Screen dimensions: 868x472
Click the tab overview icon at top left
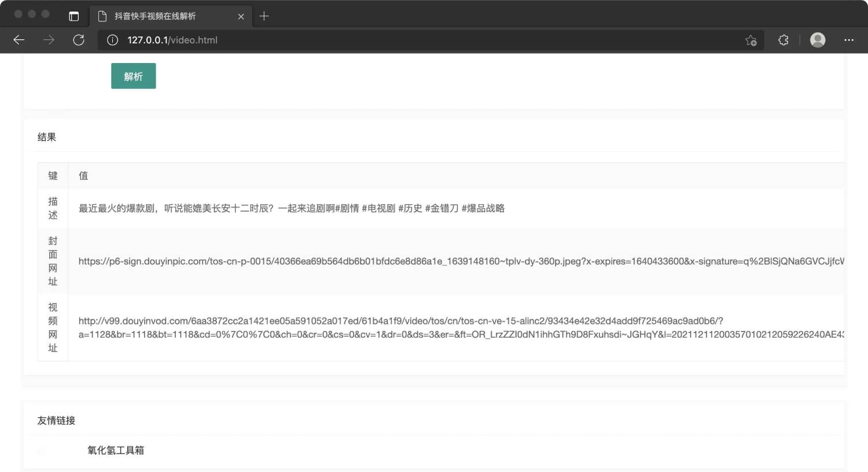pyautogui.click(x=73, y=16)
